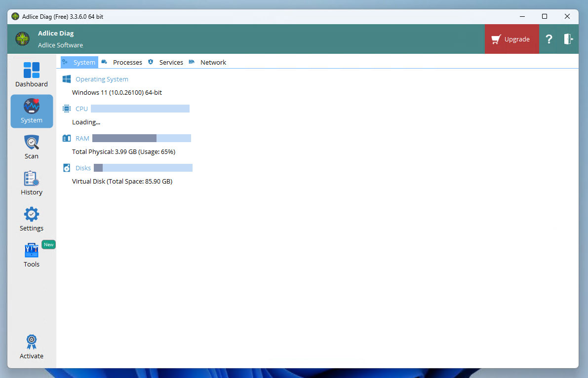Select the System tab at top

[84, 63]
